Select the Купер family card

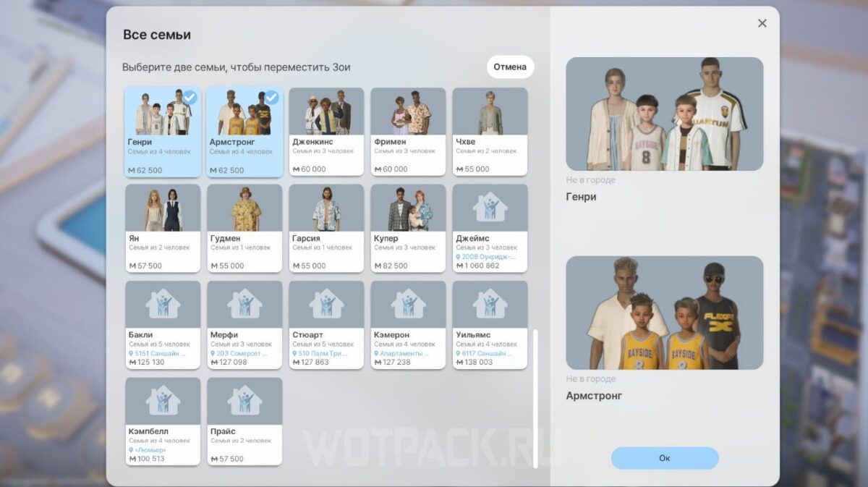coord(408,228)
